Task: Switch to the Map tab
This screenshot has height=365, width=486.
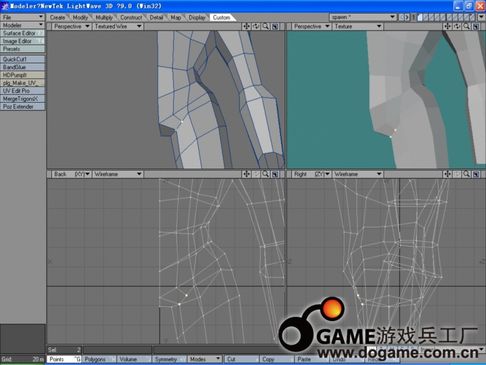Action: click(176, 17)
